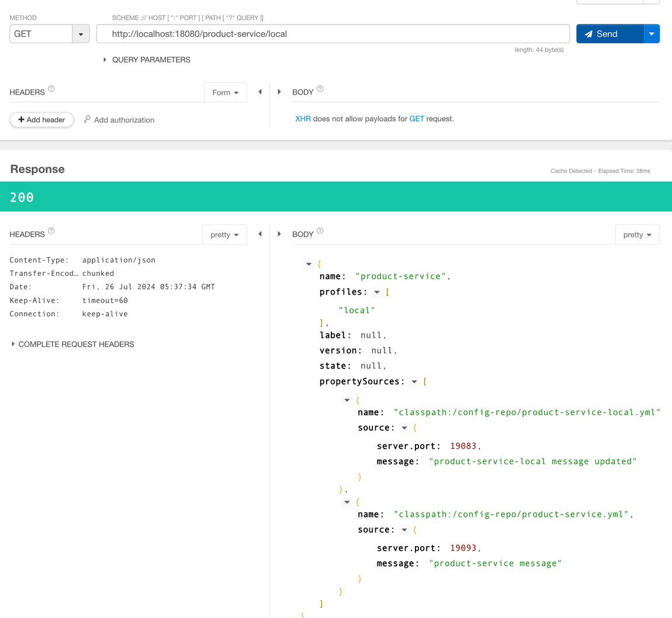Select the "local" profile value
Screen dimensions: 672x618
tap(356, 310)
